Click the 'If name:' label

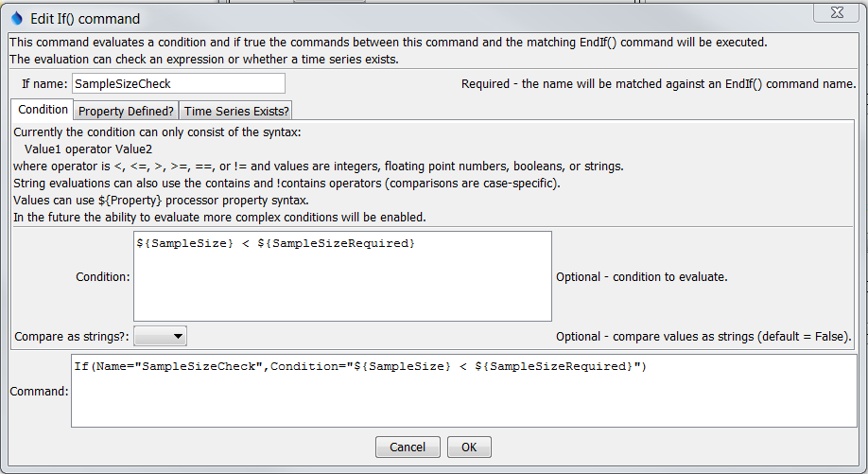[44, 84]
